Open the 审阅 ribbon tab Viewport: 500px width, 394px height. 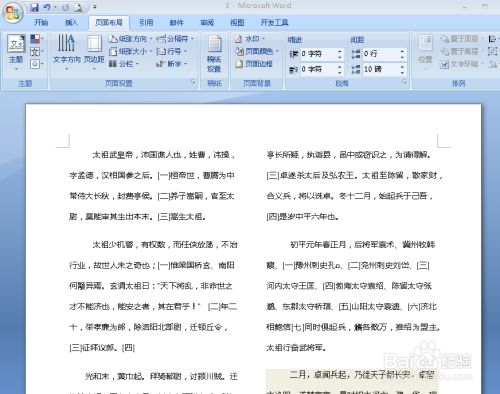[x=207, y=23]
